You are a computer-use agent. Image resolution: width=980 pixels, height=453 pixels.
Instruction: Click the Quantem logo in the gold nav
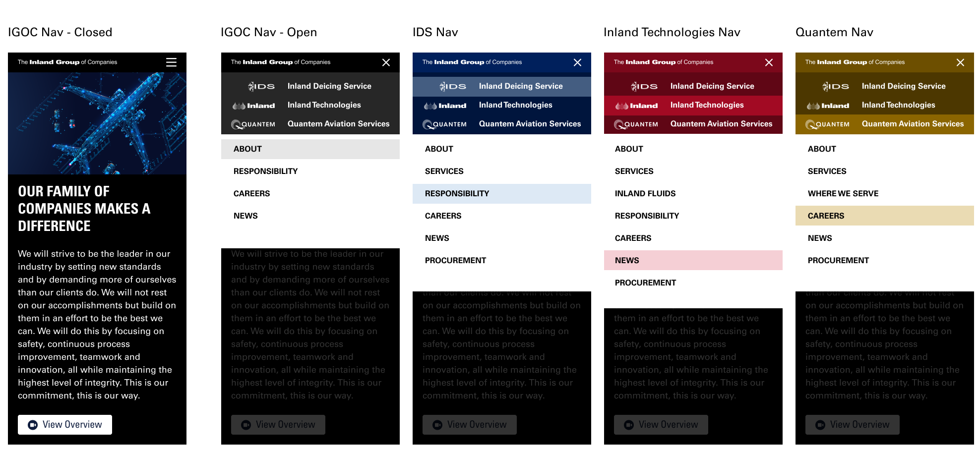827,124
